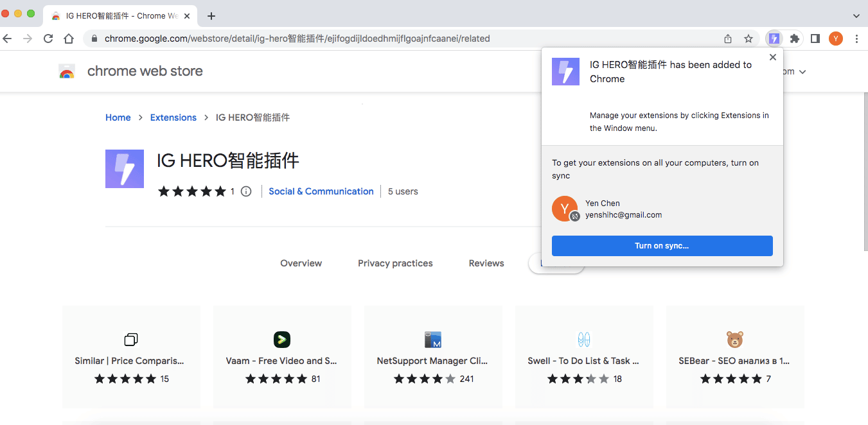The height and width of the screenshot is (425, 868).
Task: Click the yenshihc@gmail.com email text
Action: tap(623, 215)
